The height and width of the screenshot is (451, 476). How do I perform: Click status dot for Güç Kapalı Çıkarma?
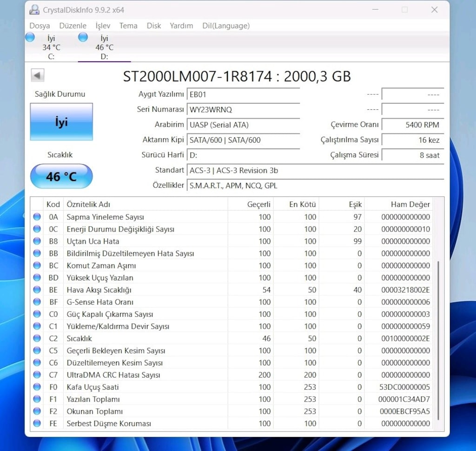pos(37,314)
